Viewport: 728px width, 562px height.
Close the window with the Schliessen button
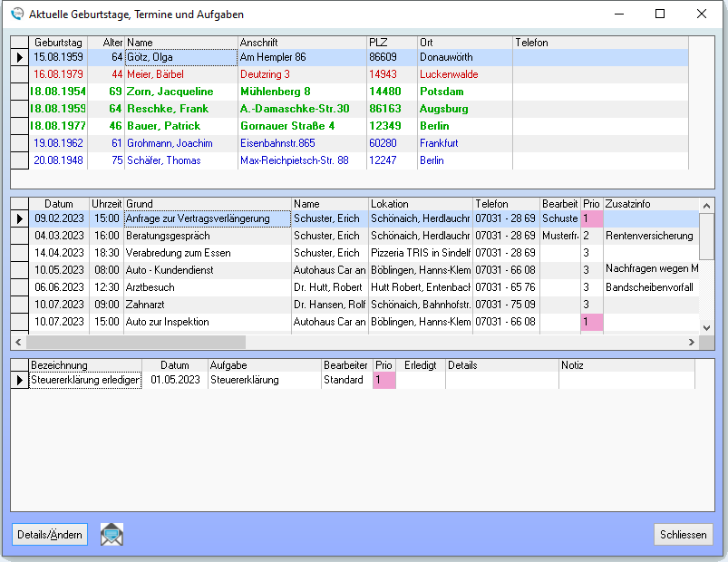point(684,534)
